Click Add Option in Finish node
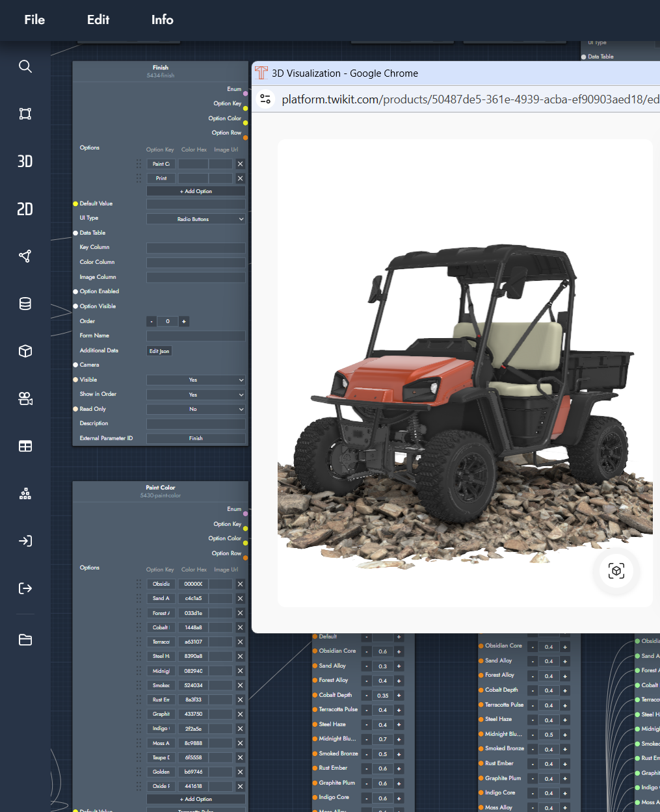The height and width of the screenshot is (812, 660). pyautogui.click(x=196, y=191)
